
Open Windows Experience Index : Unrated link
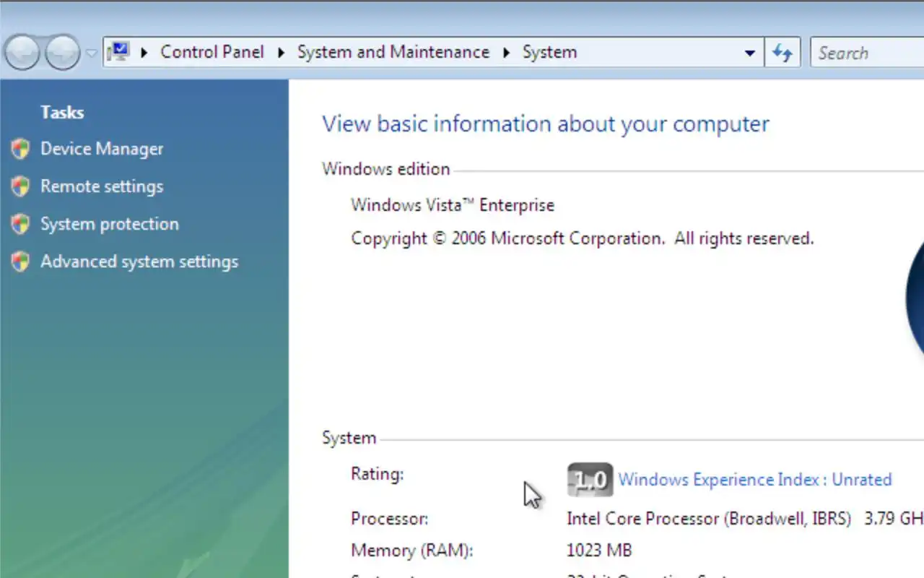pos(755,480)
